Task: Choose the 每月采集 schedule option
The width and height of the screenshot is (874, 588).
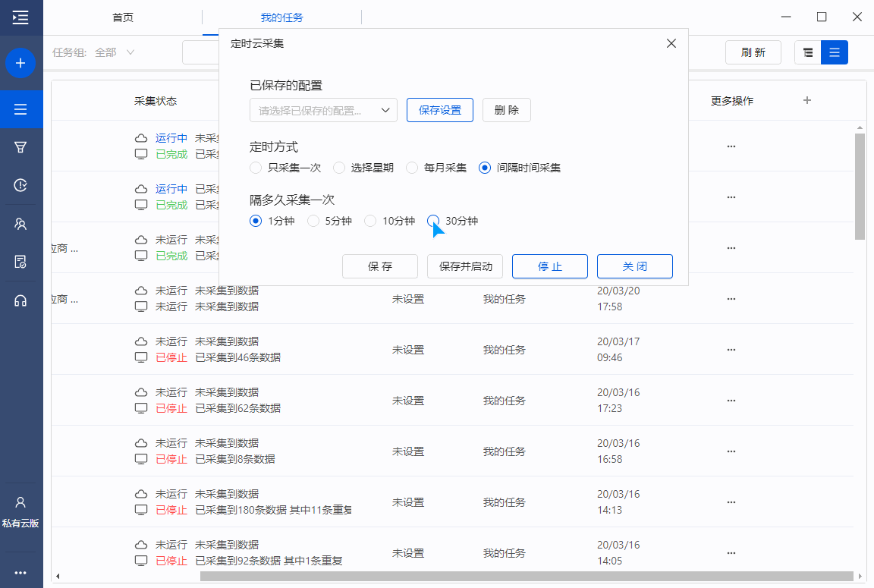Action: (412, 168)
